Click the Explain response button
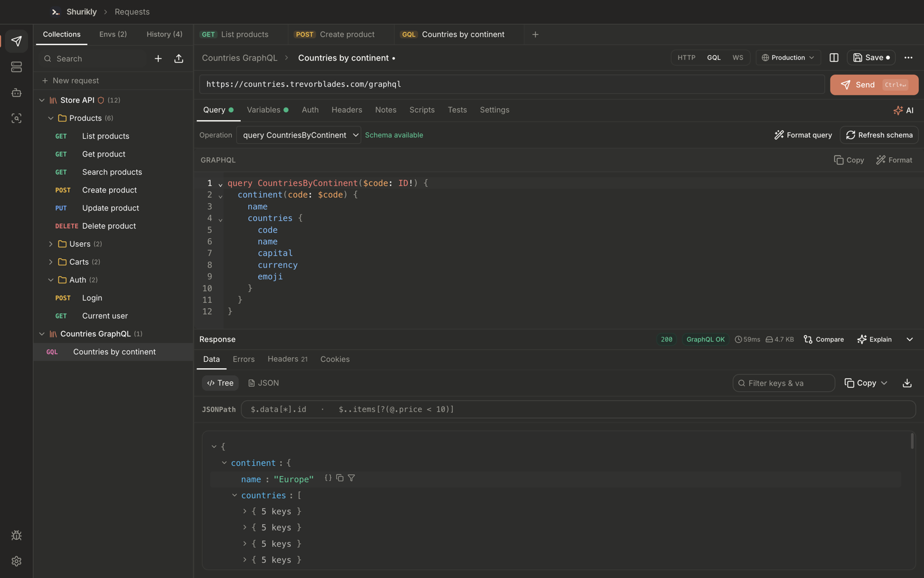Screen dimensions: 924x578 pos(874,340)
